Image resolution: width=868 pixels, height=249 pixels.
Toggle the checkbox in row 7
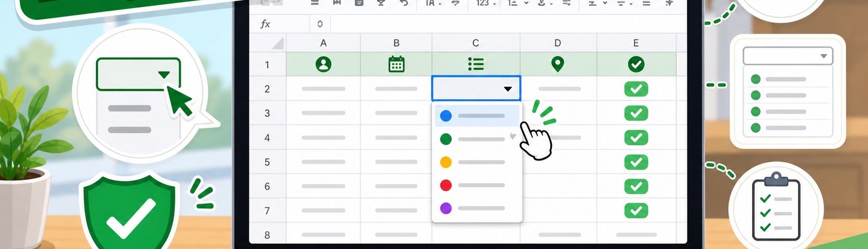636,211
